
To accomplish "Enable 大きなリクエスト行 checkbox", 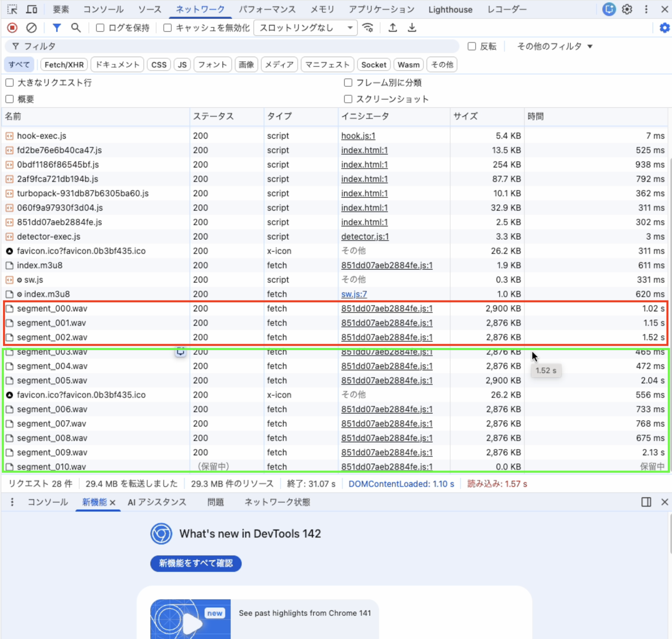I will pos(10,83).
